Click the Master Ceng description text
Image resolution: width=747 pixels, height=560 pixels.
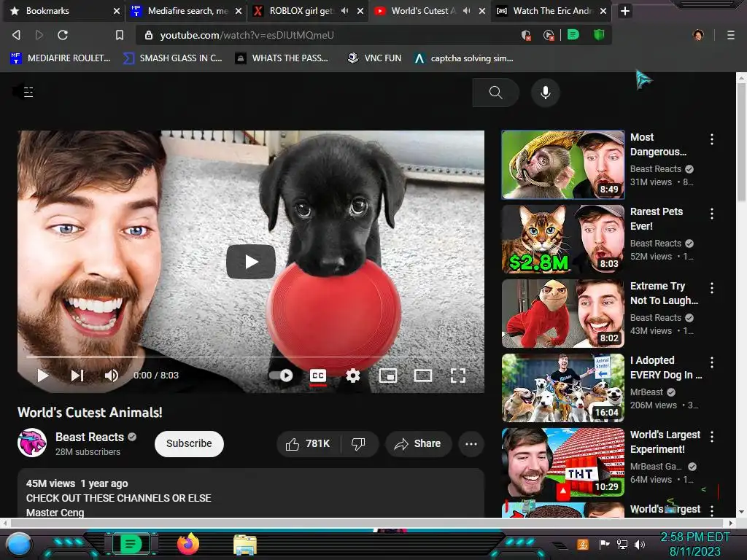55,513
